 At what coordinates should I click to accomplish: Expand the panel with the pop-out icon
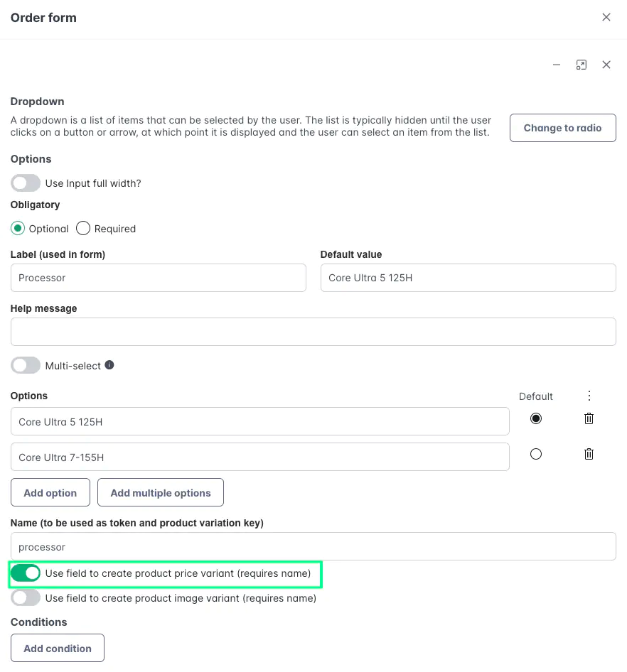click(x=581, y=65)
